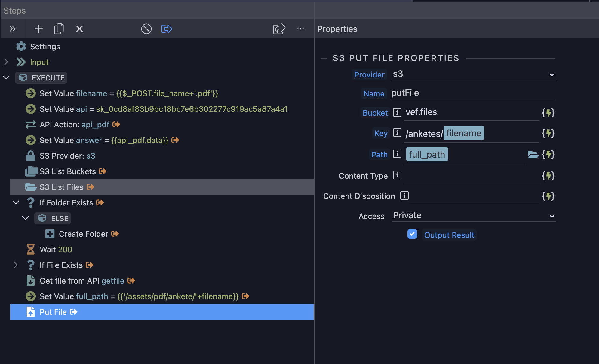Viewport: 599px width, 364px height.
Task: Open the three-dots more options menu
Action: 300,29
